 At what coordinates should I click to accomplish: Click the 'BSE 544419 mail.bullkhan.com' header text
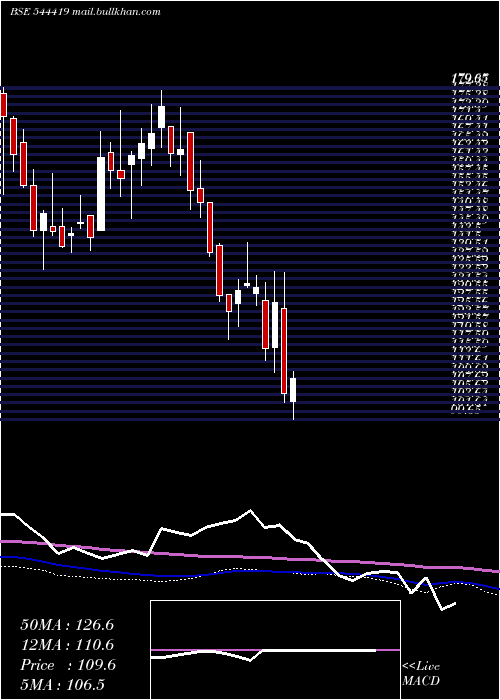click(85, 12)
